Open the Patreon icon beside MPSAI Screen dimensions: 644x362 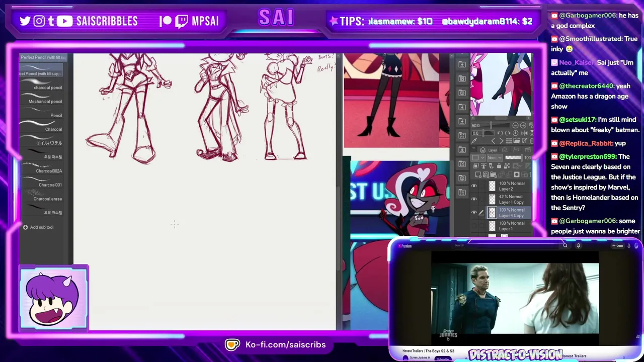pyautogui.click(x=166, y=21)
